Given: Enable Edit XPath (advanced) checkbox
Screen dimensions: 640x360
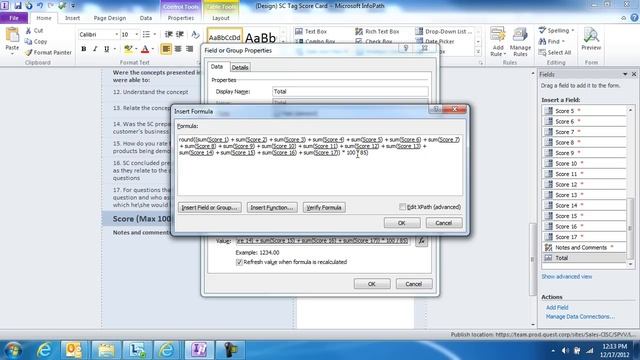Looking at the screenshot, I should coord(402,207).
